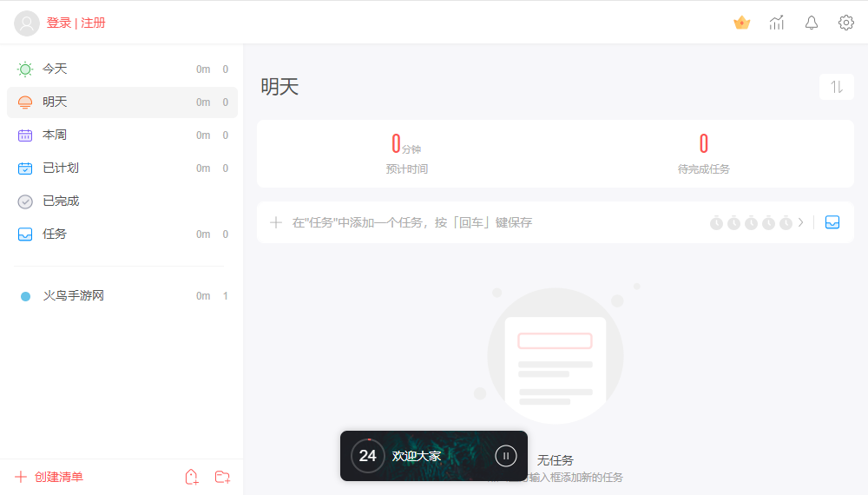Click the 已完成 checkmark circle icon

click(25, 201)
